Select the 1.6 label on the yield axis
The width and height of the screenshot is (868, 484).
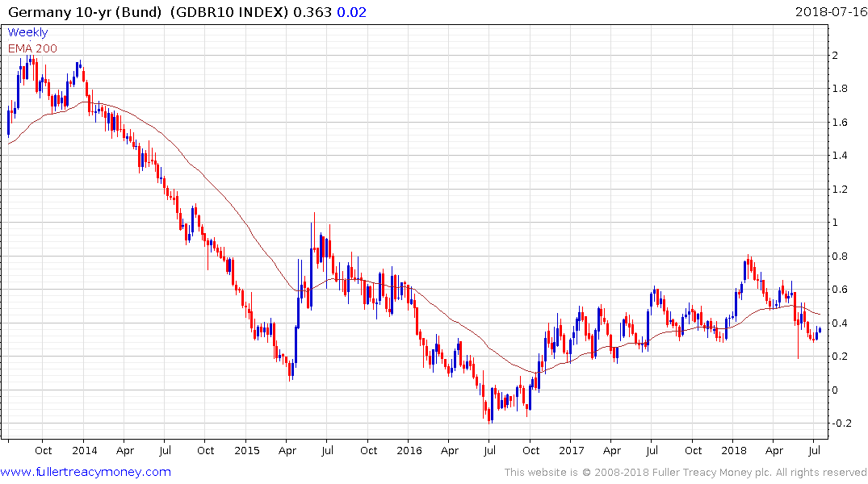[x=841, y=123]
